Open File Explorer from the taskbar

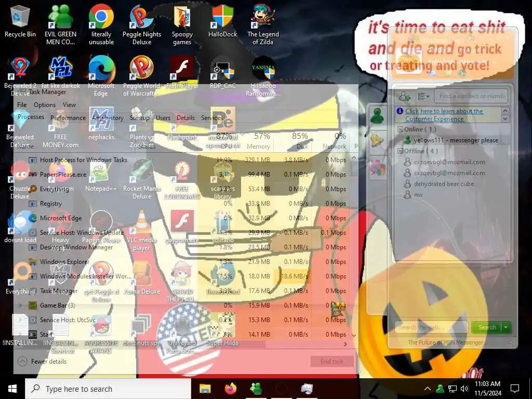[205, 389]
